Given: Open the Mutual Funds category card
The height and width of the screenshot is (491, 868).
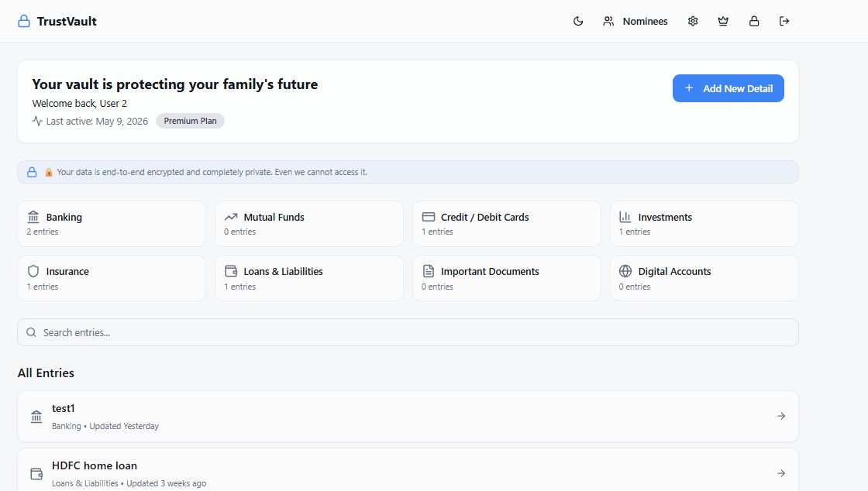Looking at the screenshot, I should click(x=309, y=224).
